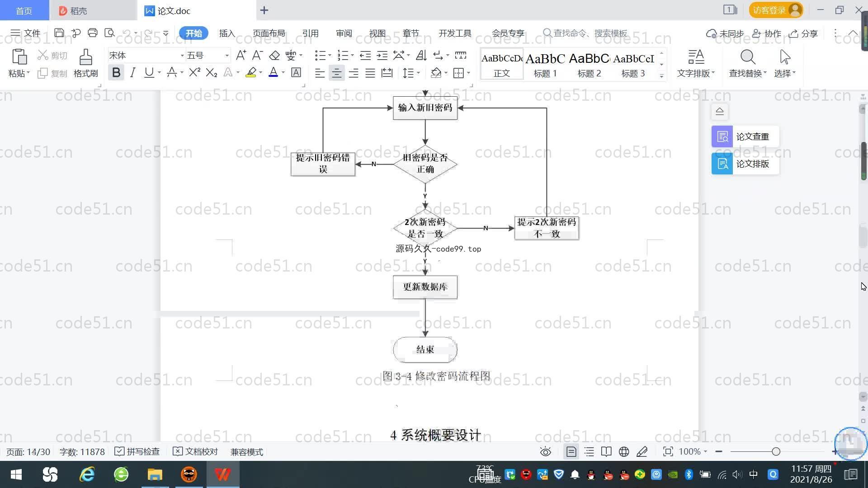Align text right
Viewport: 868px width, 488px height.
(x=354, y=73)
